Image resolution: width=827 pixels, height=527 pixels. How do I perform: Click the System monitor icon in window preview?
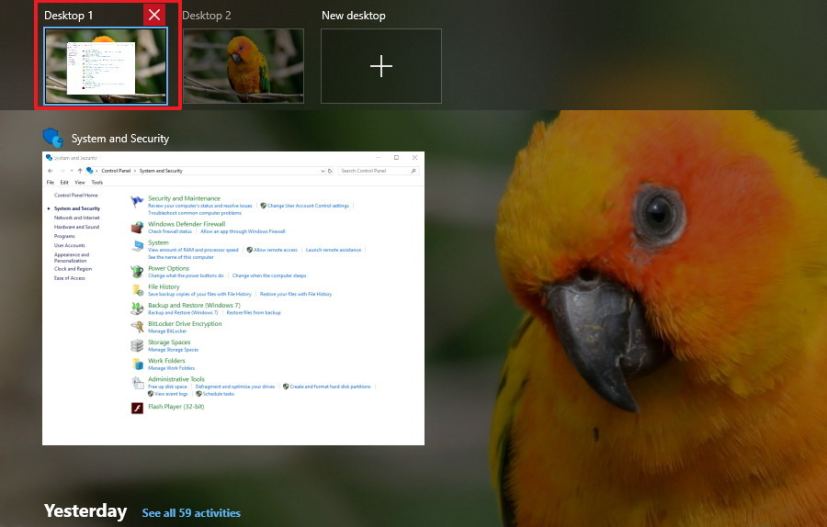(137, 246)
